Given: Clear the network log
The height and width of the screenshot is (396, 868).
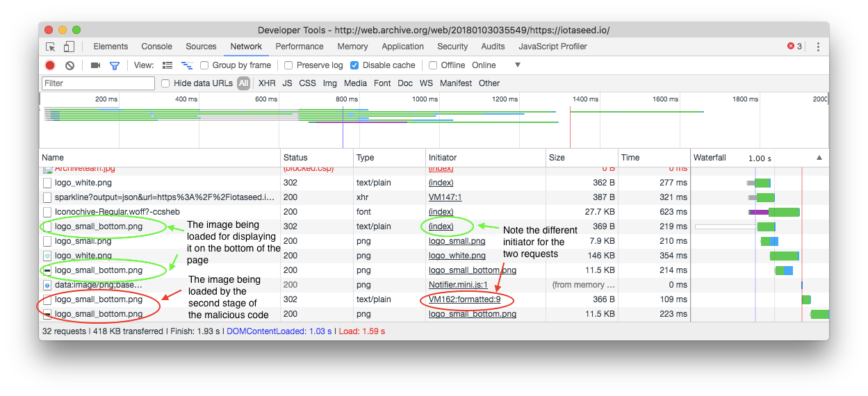Looking at the screenshot, I should point(69,65).
